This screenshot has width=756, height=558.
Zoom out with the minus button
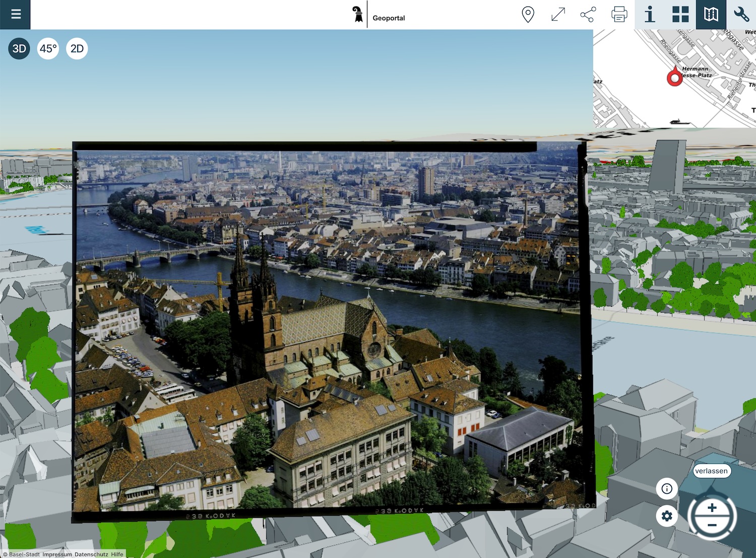[x=712, y=525]
